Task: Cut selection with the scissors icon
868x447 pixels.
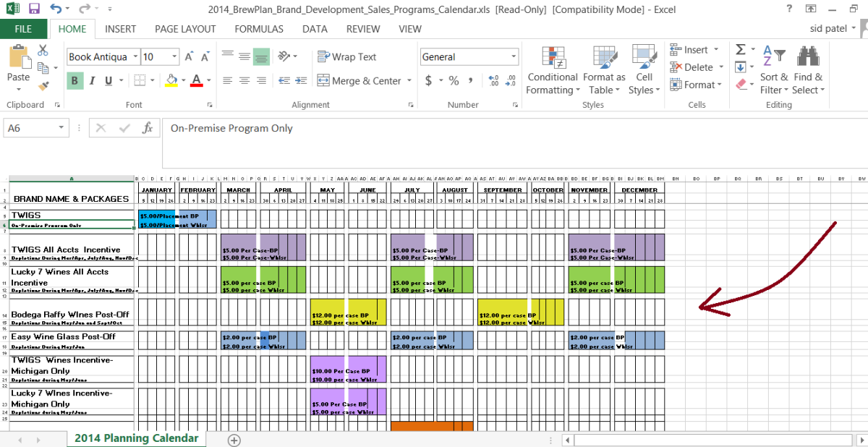Action: pos(43,51)
